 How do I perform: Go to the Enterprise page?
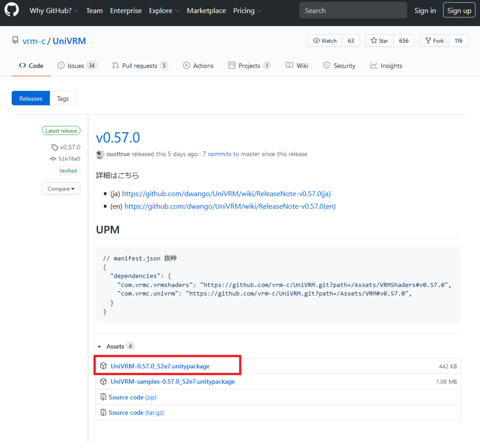click(x=126, y=11)
